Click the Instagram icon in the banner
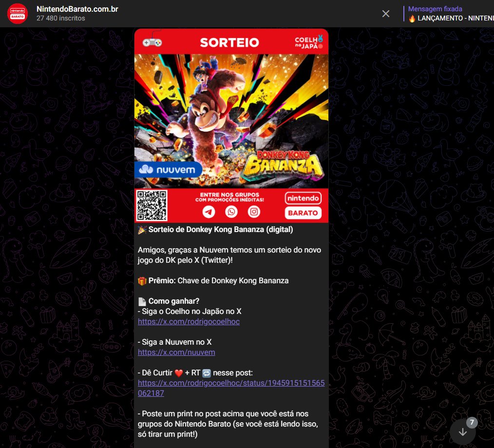The image size is (494, 448). tap(254, 212)
